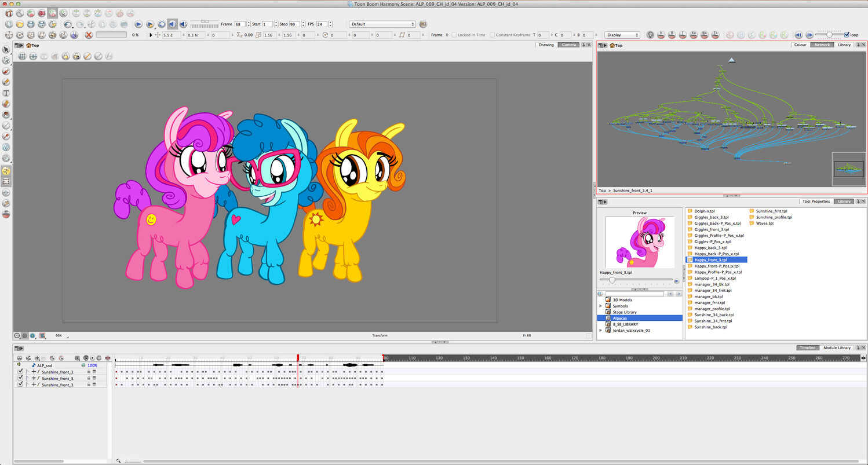This screenshot has width=868, height=465.
Task: Click the library preview size slider
Action: point(612,280)
